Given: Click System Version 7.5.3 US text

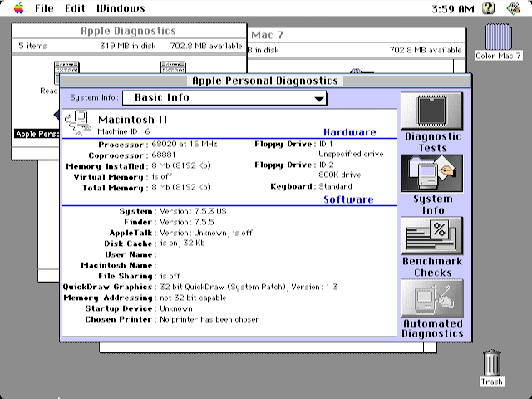Looking at the screenshot, I should pos(193,211).
